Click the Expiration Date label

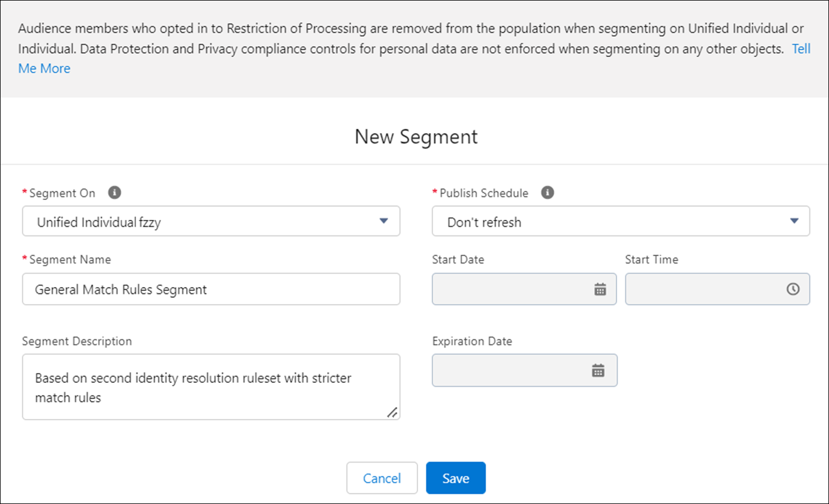point(472,341)
